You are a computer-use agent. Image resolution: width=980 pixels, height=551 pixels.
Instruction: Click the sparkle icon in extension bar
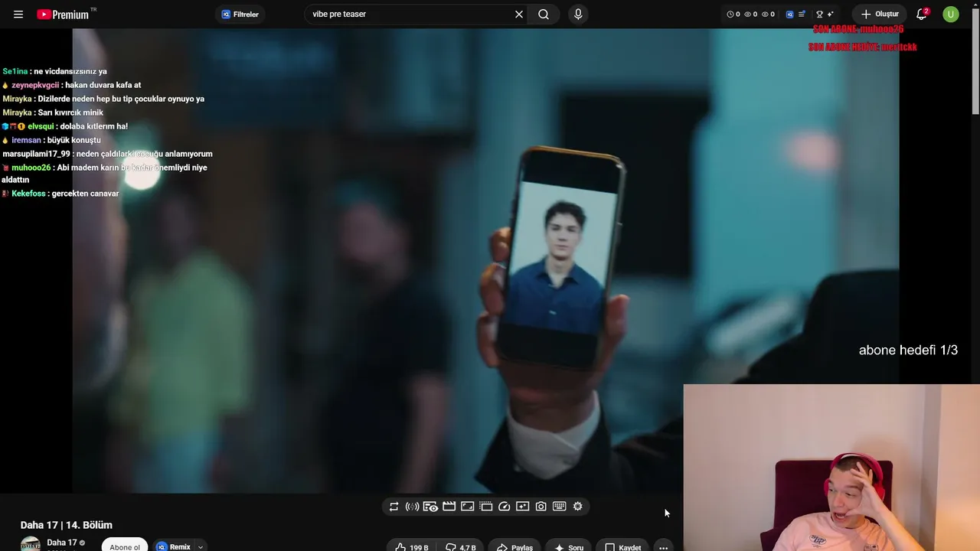pyautogui.click(x=831, y=15)
